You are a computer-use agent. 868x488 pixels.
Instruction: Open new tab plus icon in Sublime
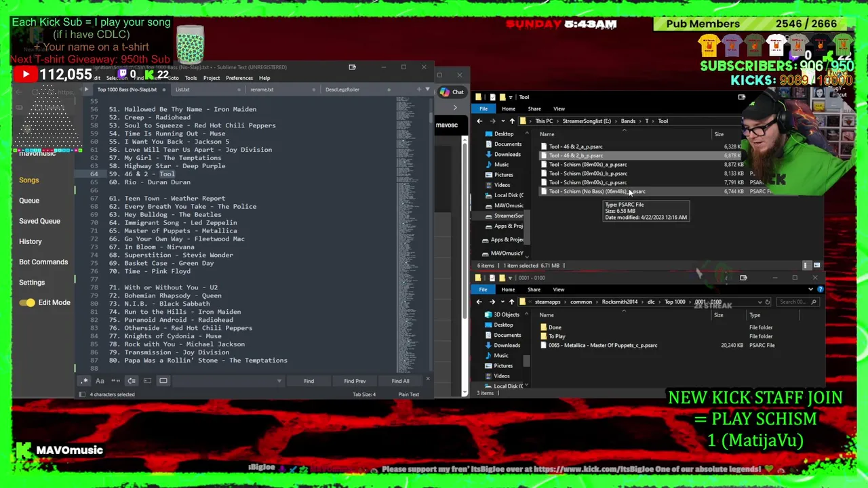click(418, 89)
